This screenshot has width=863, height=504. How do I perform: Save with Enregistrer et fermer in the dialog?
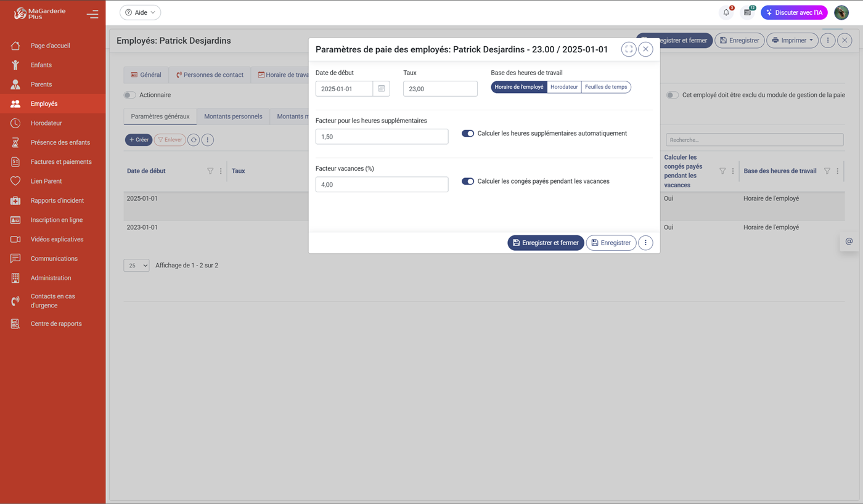point(546,242)
